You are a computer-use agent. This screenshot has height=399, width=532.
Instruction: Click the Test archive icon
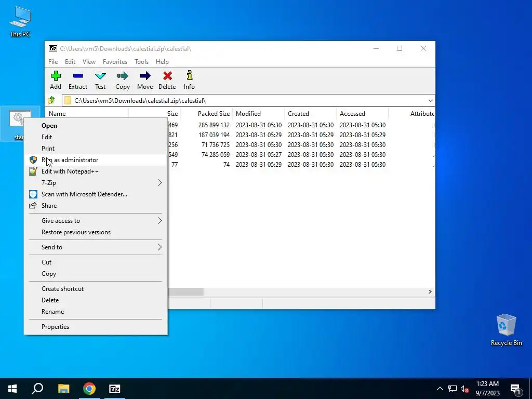tap(100, 81)
